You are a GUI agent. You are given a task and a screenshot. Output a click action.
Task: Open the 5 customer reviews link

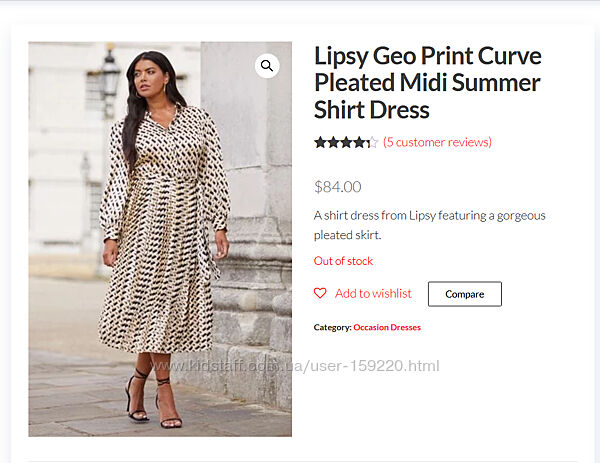437,142
